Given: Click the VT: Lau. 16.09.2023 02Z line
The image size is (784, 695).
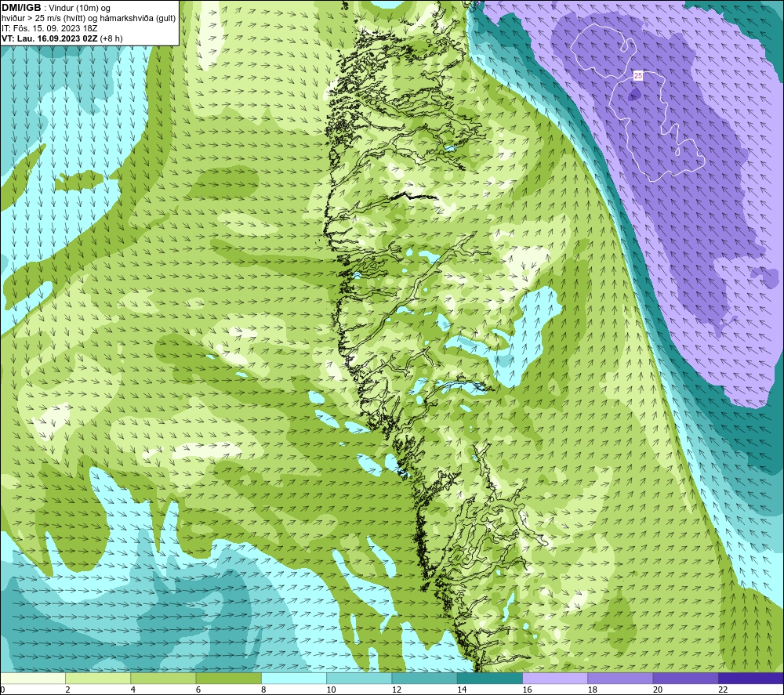Looking at the screenshot, I should [62, 38].
